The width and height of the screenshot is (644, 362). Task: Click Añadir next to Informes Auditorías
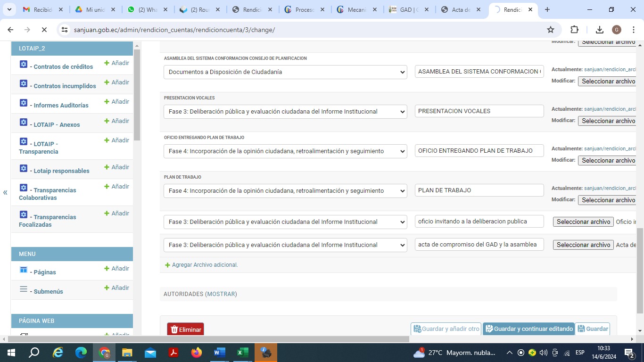(x=116, y=102)
